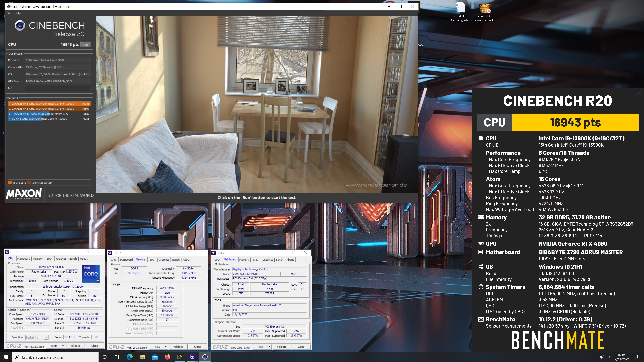Show hidden system tray icons
644x362 pixels.
(596, 357)
